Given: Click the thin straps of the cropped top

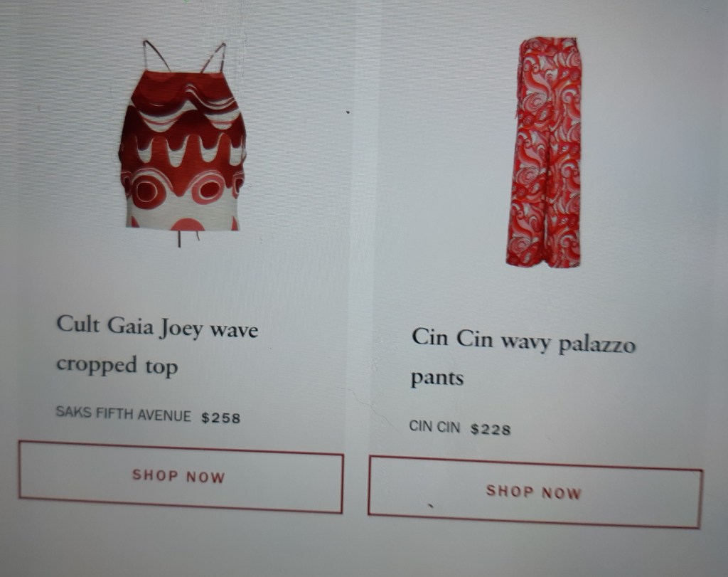Looking at the screenshot, I should coord(183,56).
